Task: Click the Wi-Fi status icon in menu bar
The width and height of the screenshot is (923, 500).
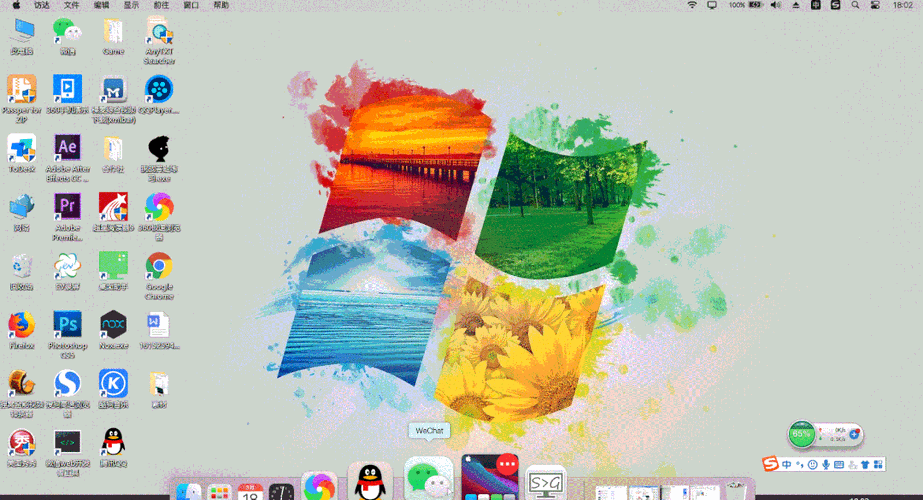Action: click(692, 5)
